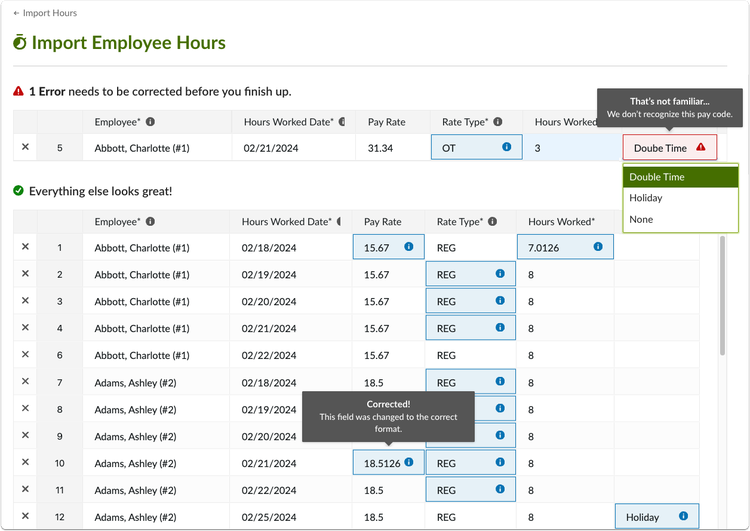Image resolution: width=750 pixels, height=531 pixels.
Task: Click info icon in row 10 REG cell
Action: tap(500, 462)
